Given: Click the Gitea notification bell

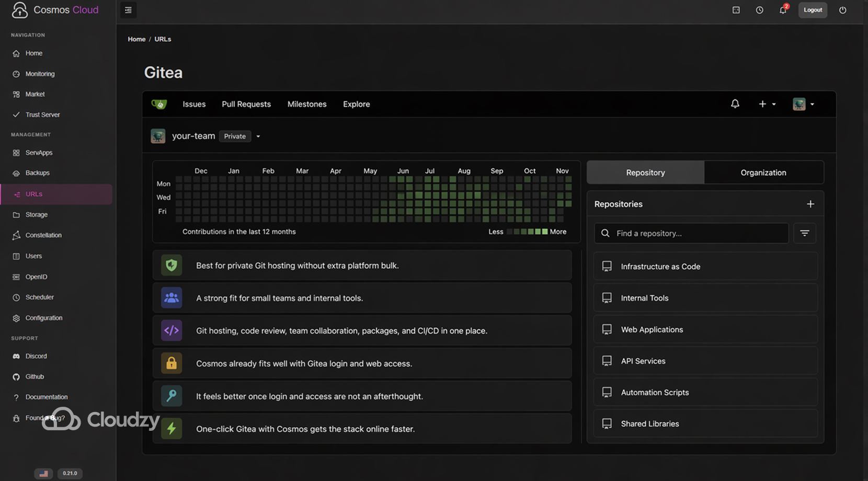Looking at the screenshot, I should point(735,104).
